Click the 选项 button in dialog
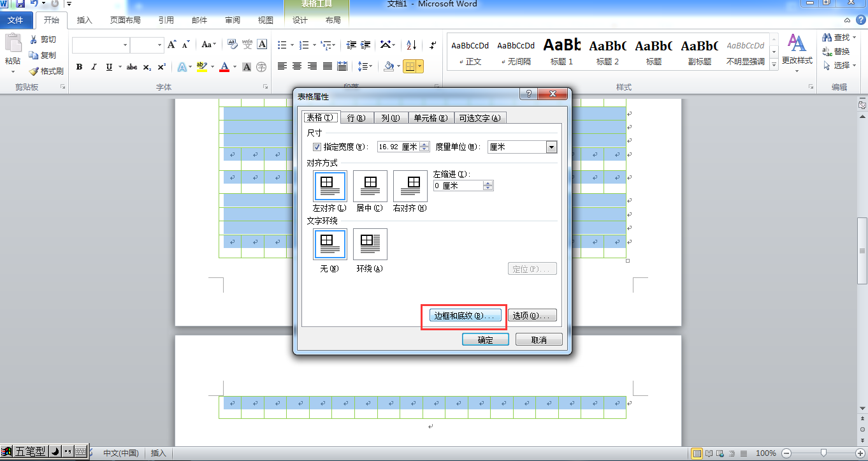This screenshot has width=868, height=461. click(x=533, y=316)
